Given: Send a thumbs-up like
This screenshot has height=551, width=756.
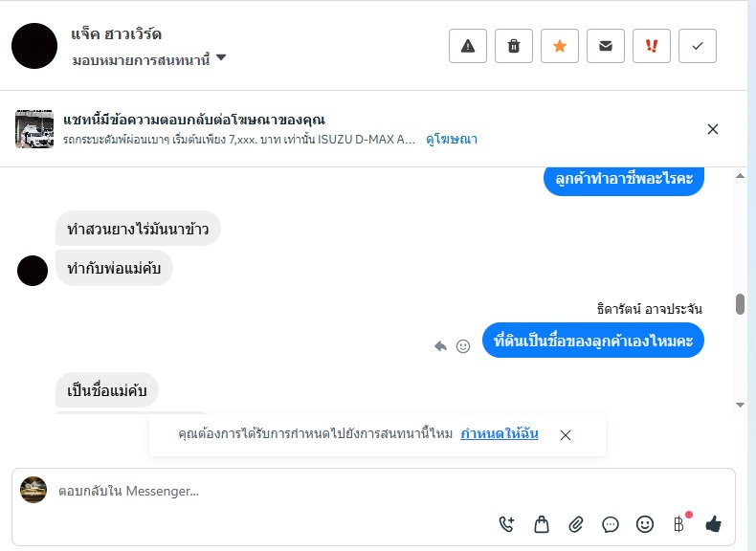Looking at the screenshot, I should [x=713, y=523].
